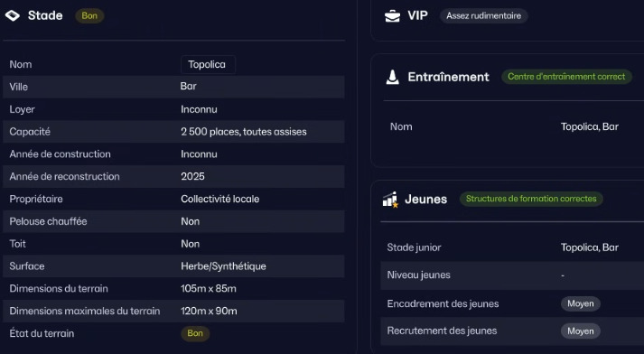Select the Jeunes section heading
The width and height of the screenshot is (644, 354).
tap(426, 200)
